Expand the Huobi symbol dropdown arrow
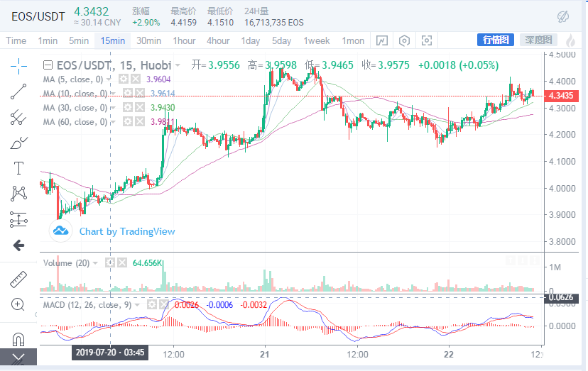Image resolution: width=588 pixels, height=371 pixels. pos(178,65)
